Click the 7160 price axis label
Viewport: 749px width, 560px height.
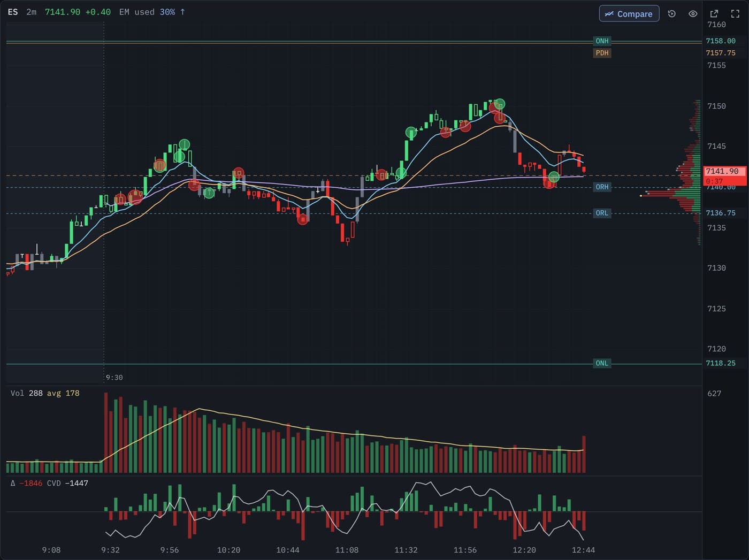click(716, 25)
